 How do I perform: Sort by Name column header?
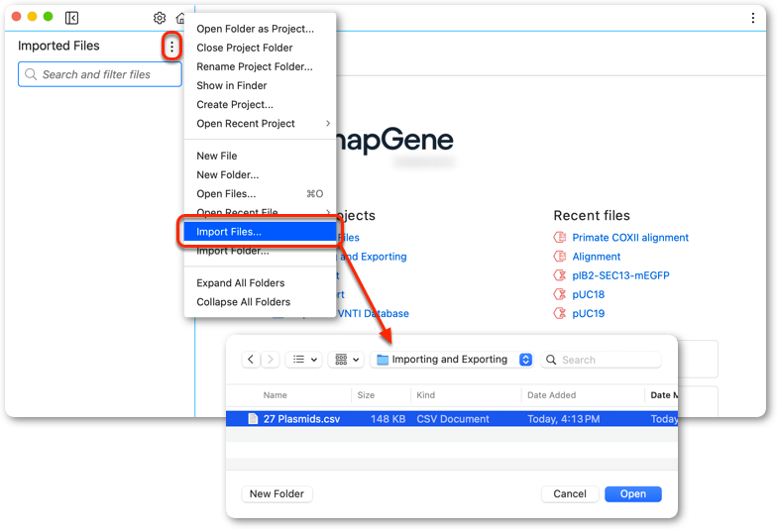click(x=276, y=395)
